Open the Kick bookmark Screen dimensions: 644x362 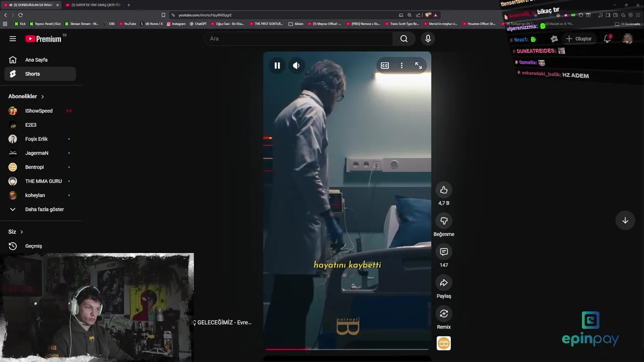tap(20, 24)
